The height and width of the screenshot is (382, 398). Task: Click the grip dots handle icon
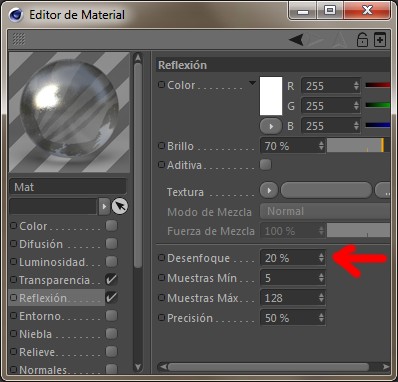tap(19, 39)
